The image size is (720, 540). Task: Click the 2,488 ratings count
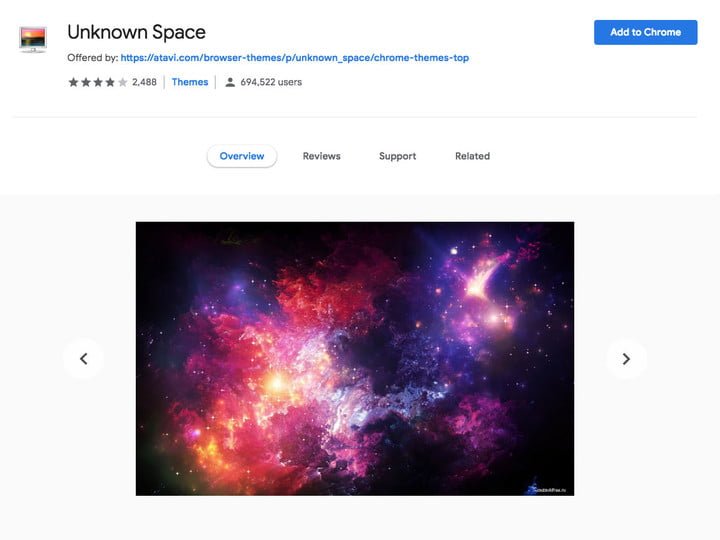point(144,82)
